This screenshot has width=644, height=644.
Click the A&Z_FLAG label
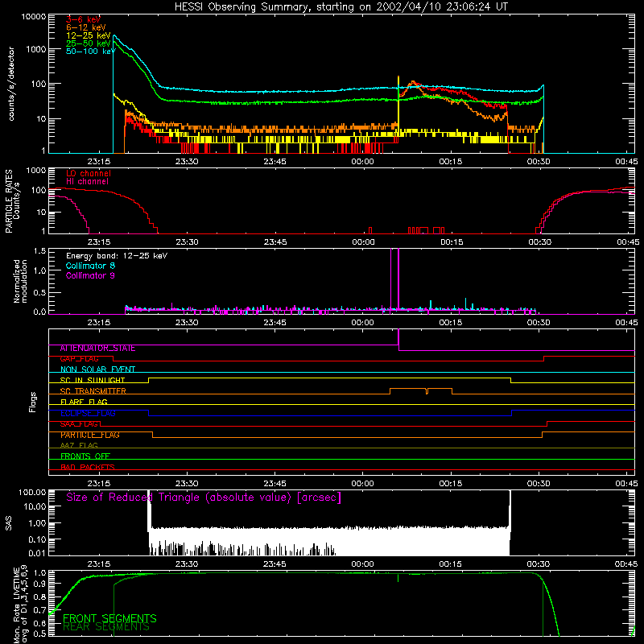click(x=79, y=445)
